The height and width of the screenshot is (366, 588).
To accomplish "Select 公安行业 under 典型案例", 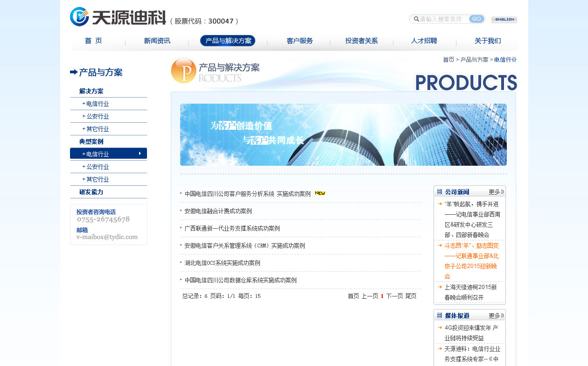I will pyautogui.click(x=98, y=167).
